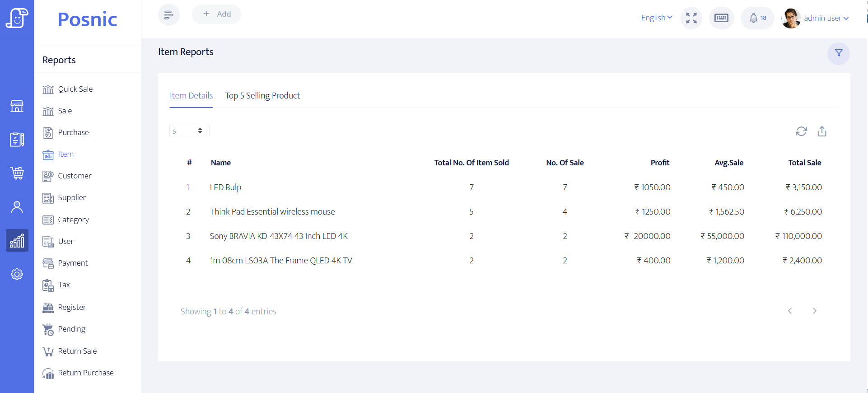This screenshot has height=393, width=868.
Task: Open the LED Bulp item link
Action: tap(225, 187)
